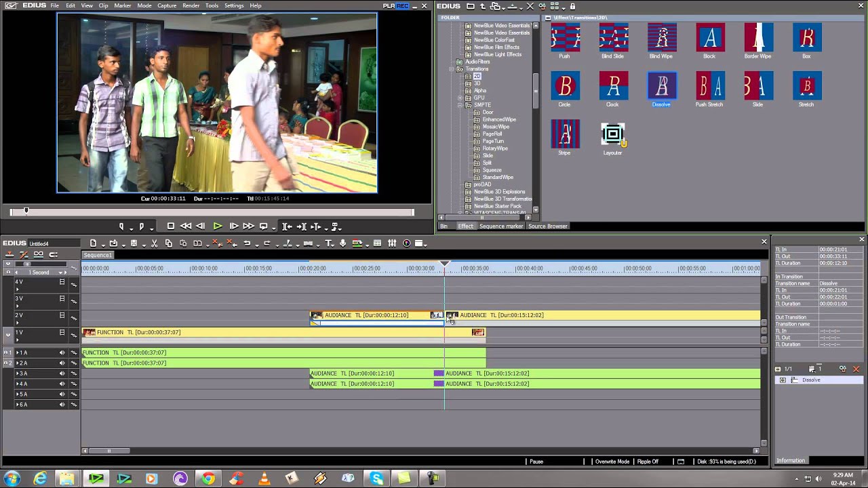Click the Fast Forward playback button
868x488 pixels.
point(248,226)
